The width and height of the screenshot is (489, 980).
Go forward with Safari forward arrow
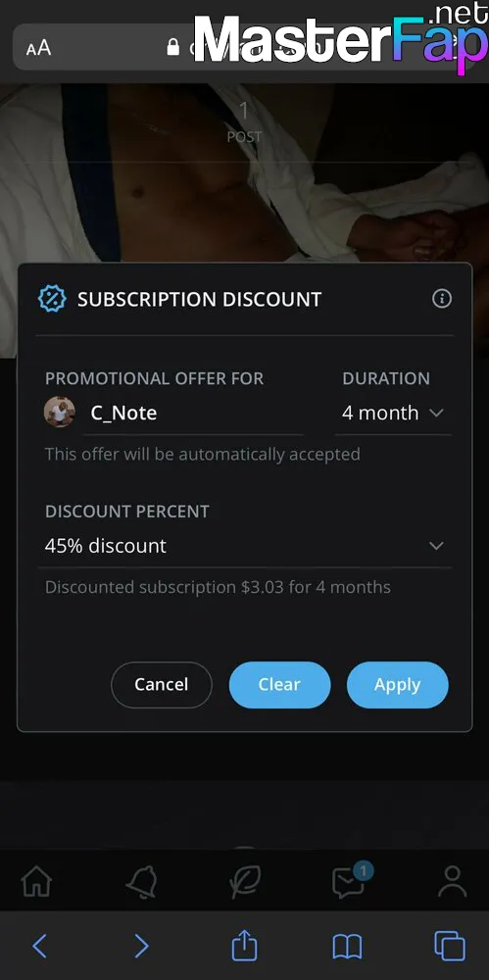pyautogui.click(x=142, y=947)
